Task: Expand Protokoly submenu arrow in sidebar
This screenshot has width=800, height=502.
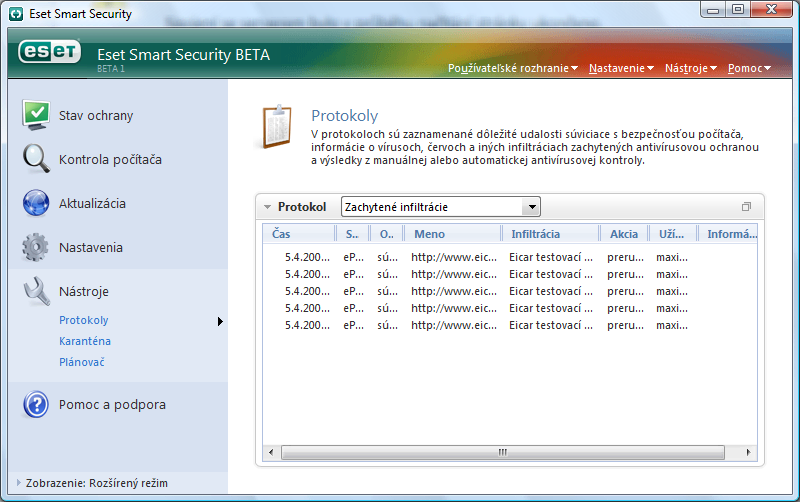Action: (x=220, y=321)
